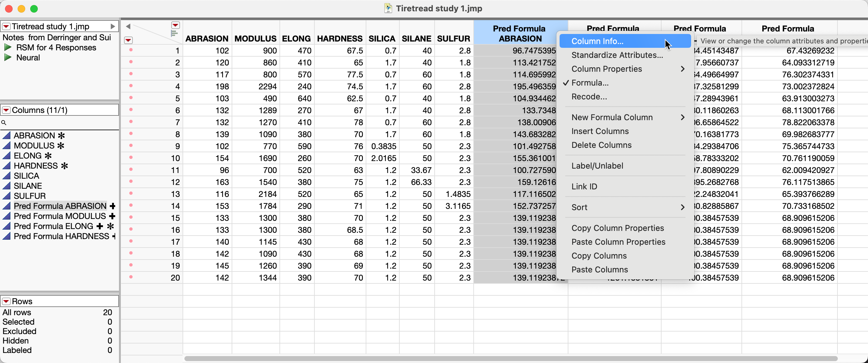Run the Neural script
Viewport: 868px width, 363px height.
[x=8, y=58]
